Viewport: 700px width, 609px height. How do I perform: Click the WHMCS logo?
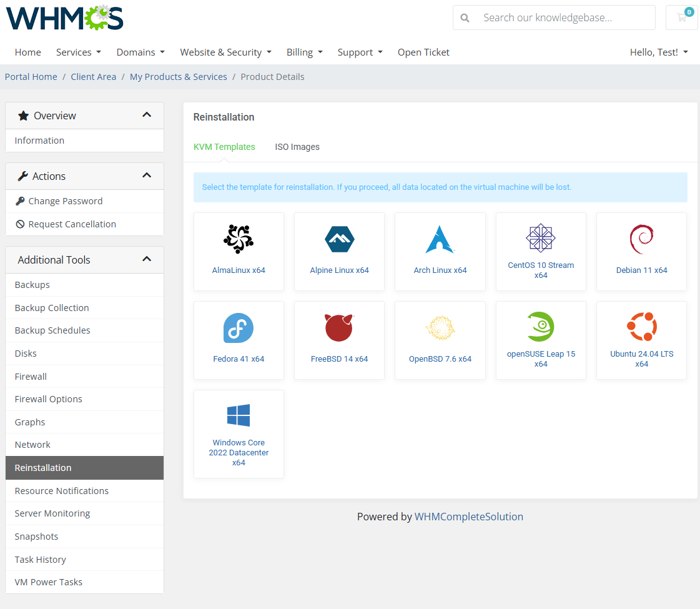click(65, 18)
